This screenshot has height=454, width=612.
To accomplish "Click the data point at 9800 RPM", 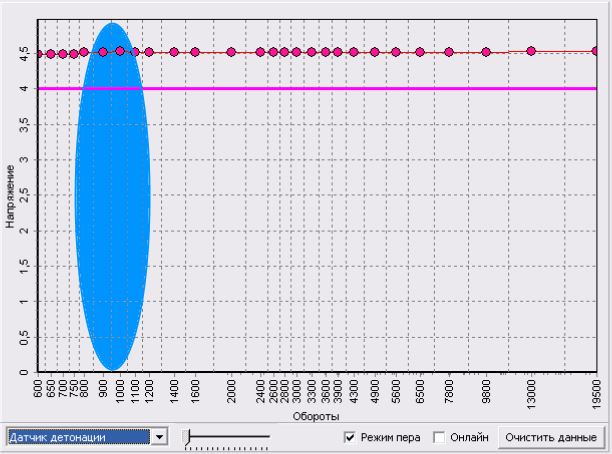I will pyautogui.click(x=486, y=52).
